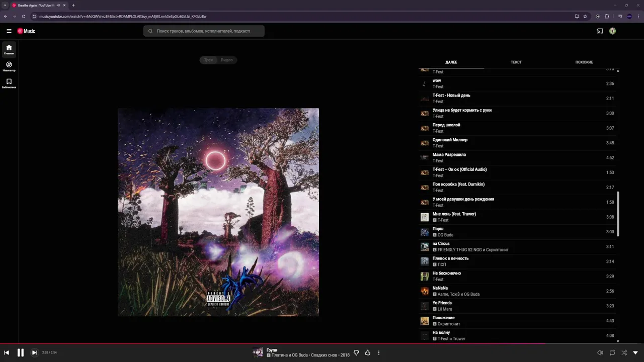
Task: Play T-Fest – Ок ок (Official Audio)
Action: click(x=517, y=172)
